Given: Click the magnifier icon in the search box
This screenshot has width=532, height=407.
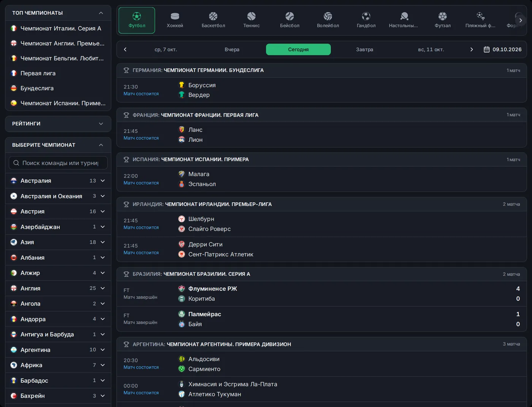Looking at the screenshot, I should point(16,163).
